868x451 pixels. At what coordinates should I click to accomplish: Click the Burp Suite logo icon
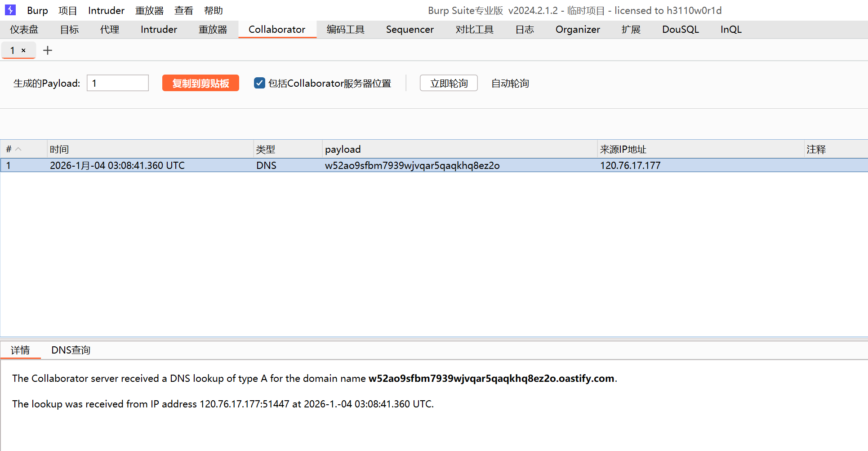point(10,10)
